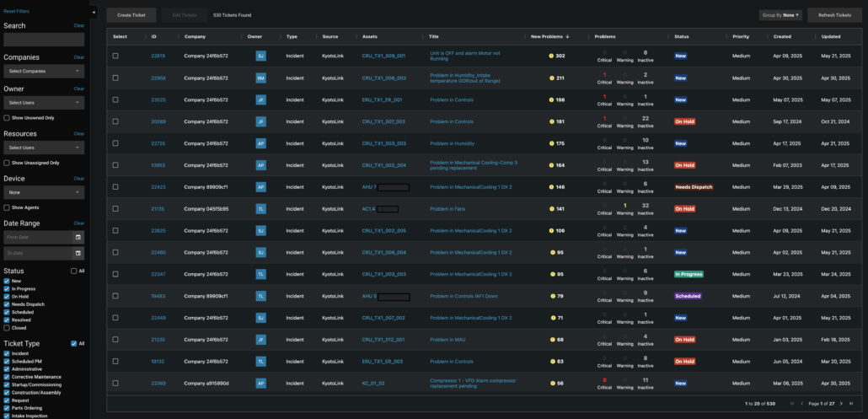The width and height of the screenshot is (868, 419).
Task: Click the From Date field
Action: 38,237
